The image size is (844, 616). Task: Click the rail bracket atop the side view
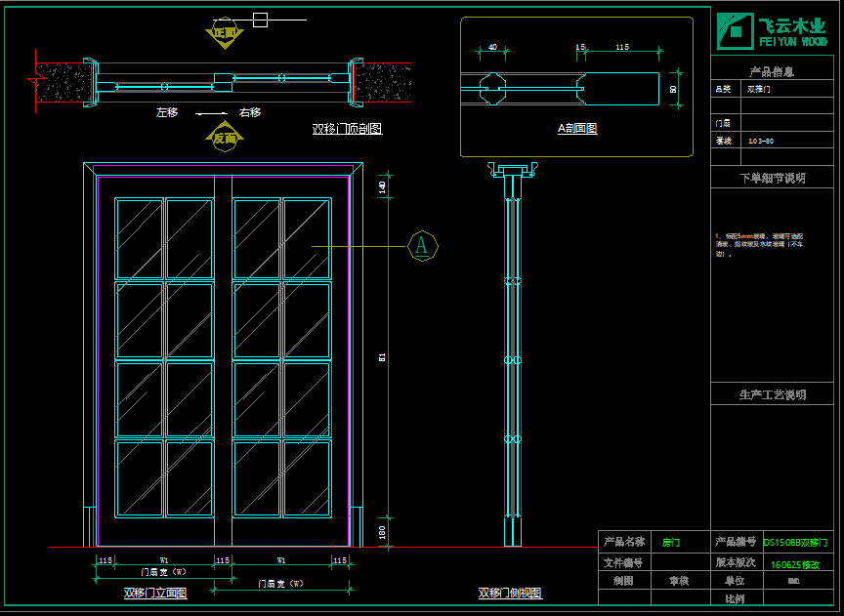pos(513,173)
